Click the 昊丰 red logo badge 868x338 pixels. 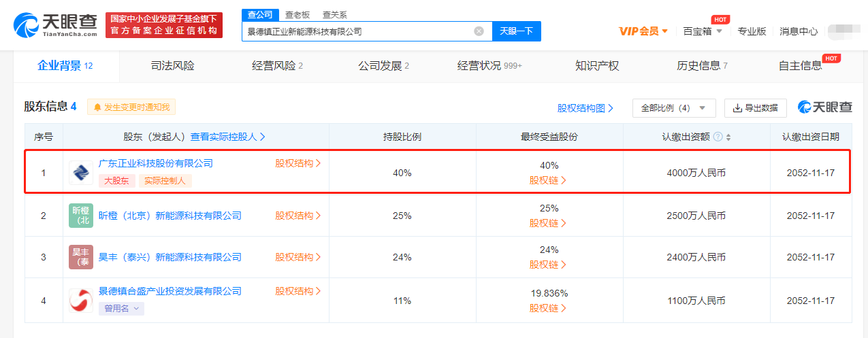(x=81, y=257)
